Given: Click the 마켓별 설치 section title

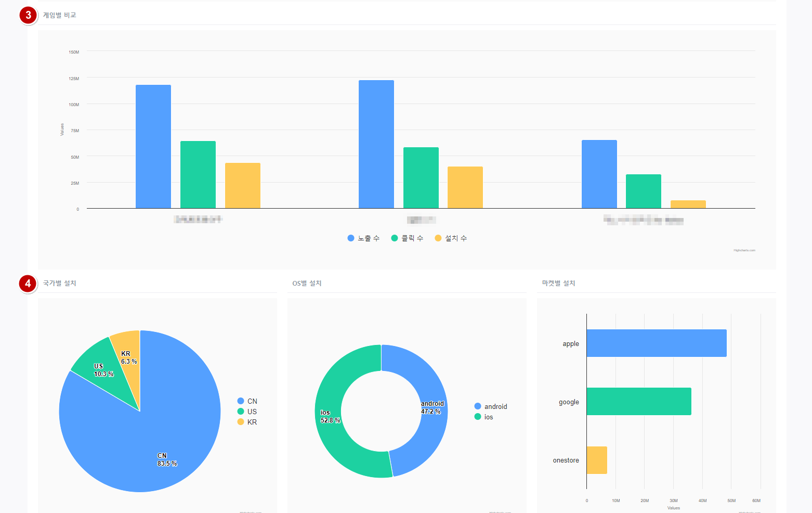Looking at the screenshot, I should 558,283.
